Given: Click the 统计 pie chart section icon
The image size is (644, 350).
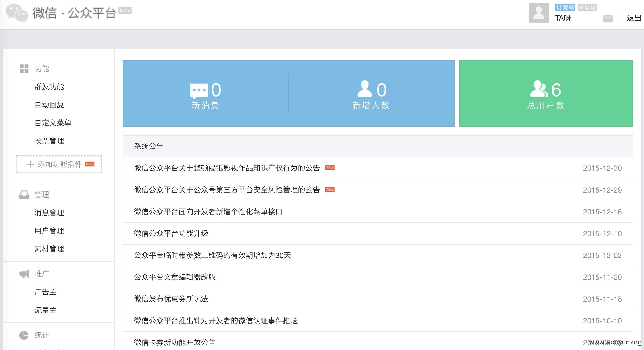Looking at the screenshot, I should tap(24, 335).
